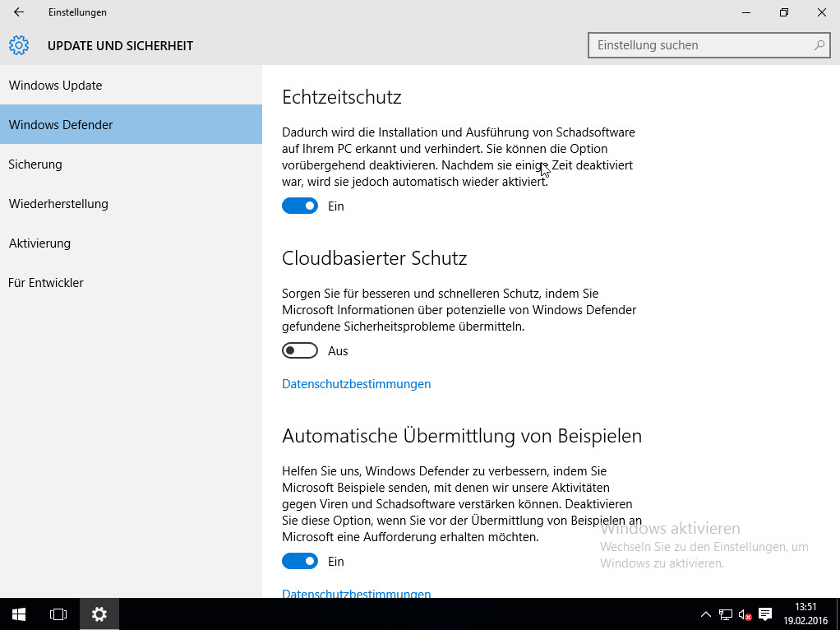Turn off the Echtzeitschutz toggle
The image size is (840, 630).
(x=300, y=206)
